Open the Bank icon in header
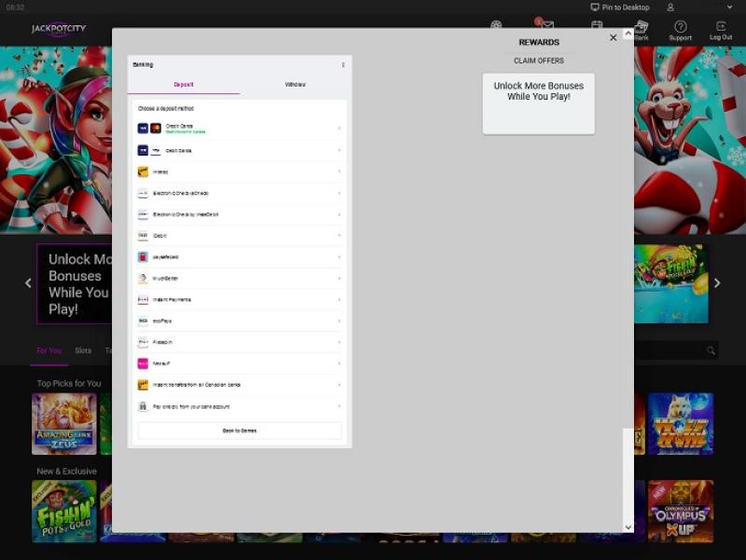Image resolution: width=746 pixels, height=560 pixels. click(641, 28)
